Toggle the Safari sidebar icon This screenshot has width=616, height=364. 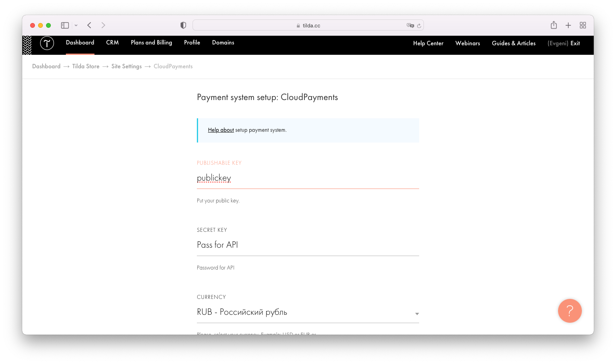pos(65,25)
